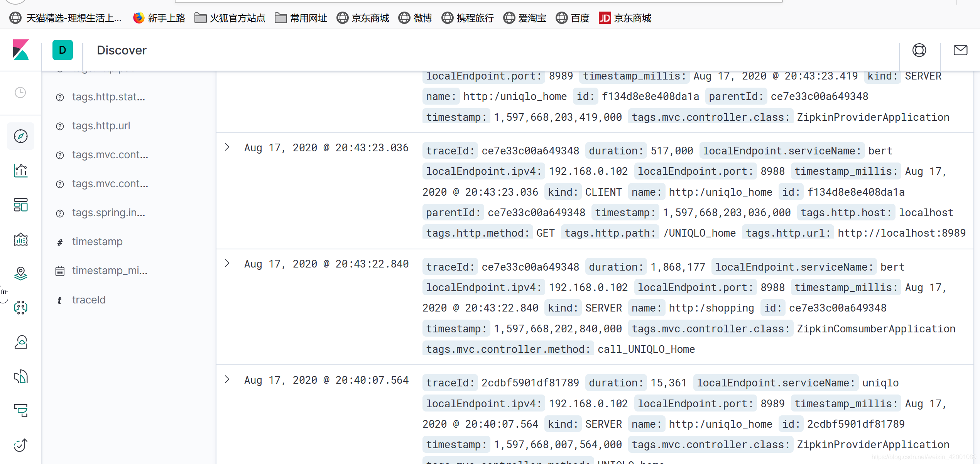980x464 pixels.
Task: Click the duration value 15,361
Action: click(669, 383)
